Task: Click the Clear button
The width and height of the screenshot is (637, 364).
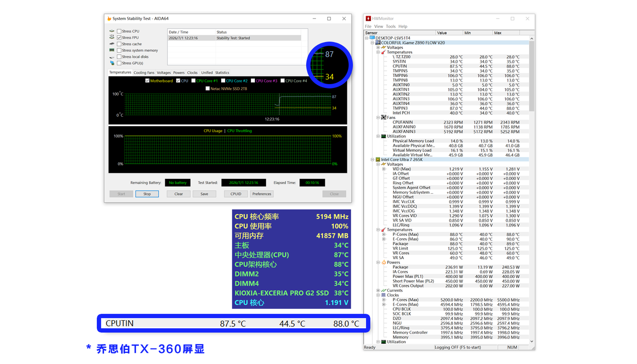Action: tap(179, 194)
